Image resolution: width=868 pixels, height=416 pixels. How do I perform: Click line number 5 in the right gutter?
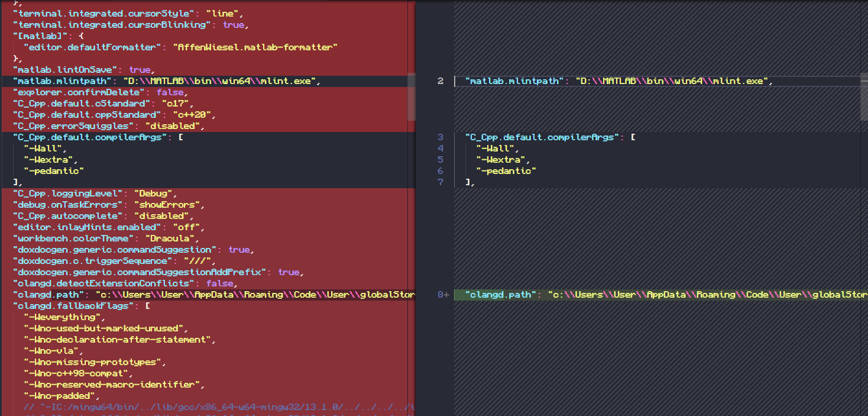440,159
